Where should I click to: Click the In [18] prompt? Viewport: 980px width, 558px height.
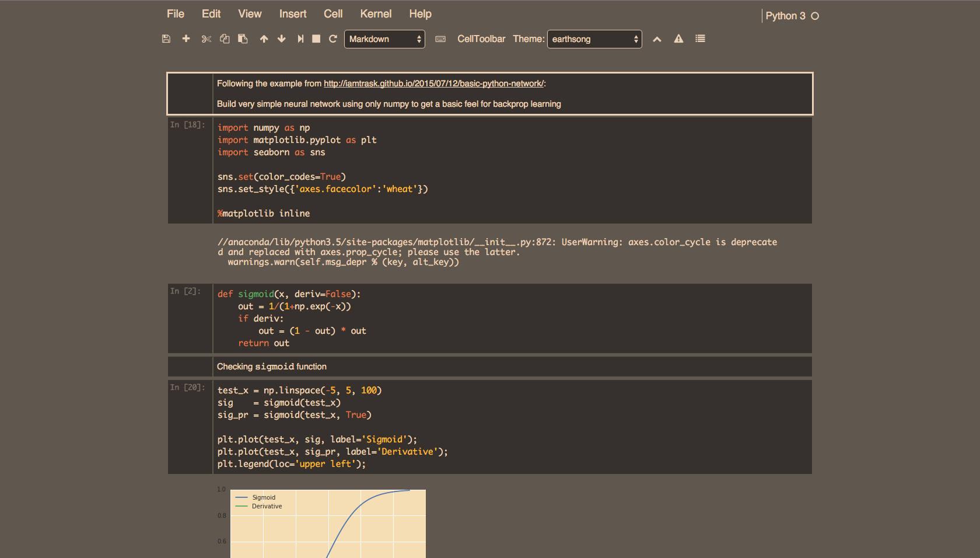point(187,125)
